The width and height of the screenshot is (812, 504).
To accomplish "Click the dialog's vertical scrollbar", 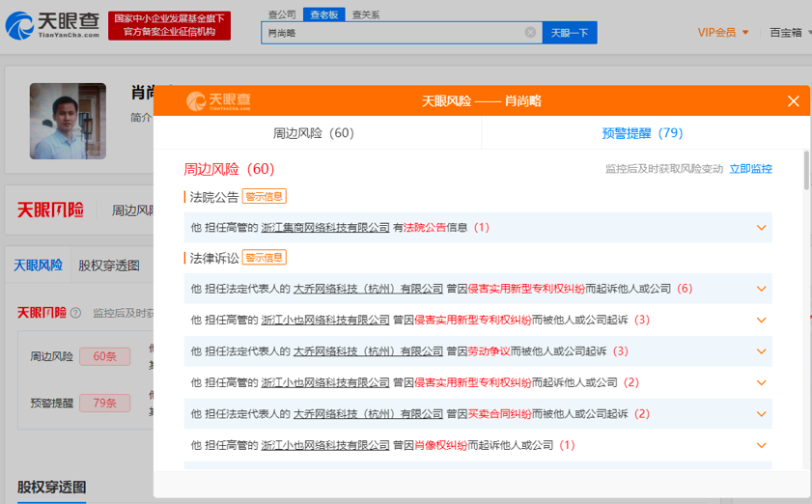I will [806, 171].
